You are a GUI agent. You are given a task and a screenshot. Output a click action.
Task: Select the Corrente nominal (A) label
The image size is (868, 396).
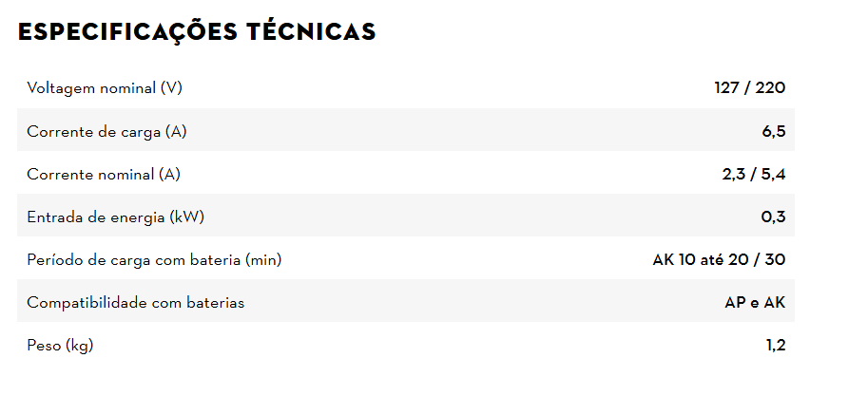103,175
